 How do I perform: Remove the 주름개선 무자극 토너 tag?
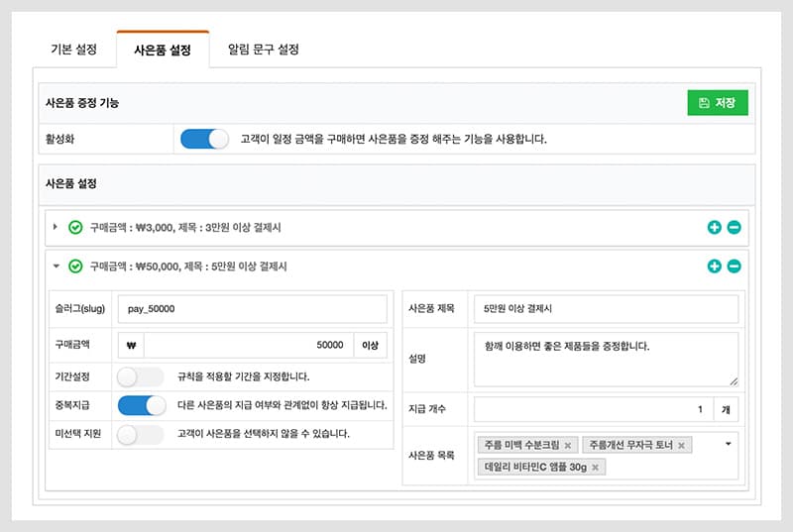click(681, 446)
